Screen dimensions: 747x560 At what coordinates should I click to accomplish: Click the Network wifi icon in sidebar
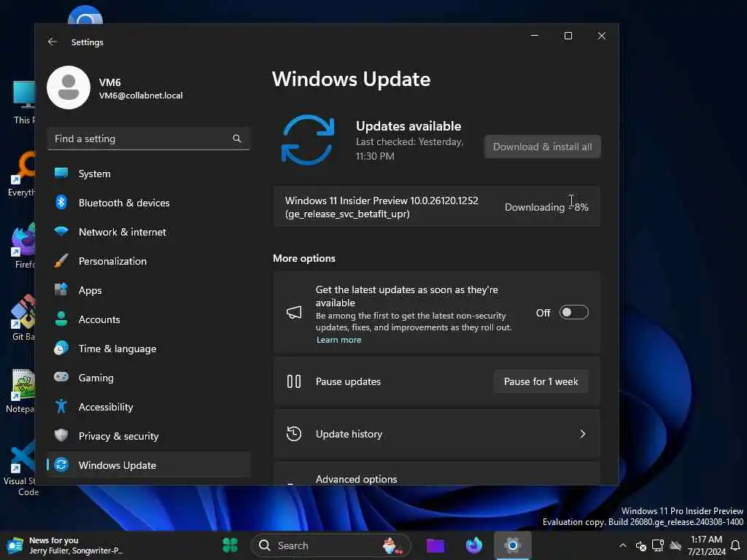pos(61,231)
